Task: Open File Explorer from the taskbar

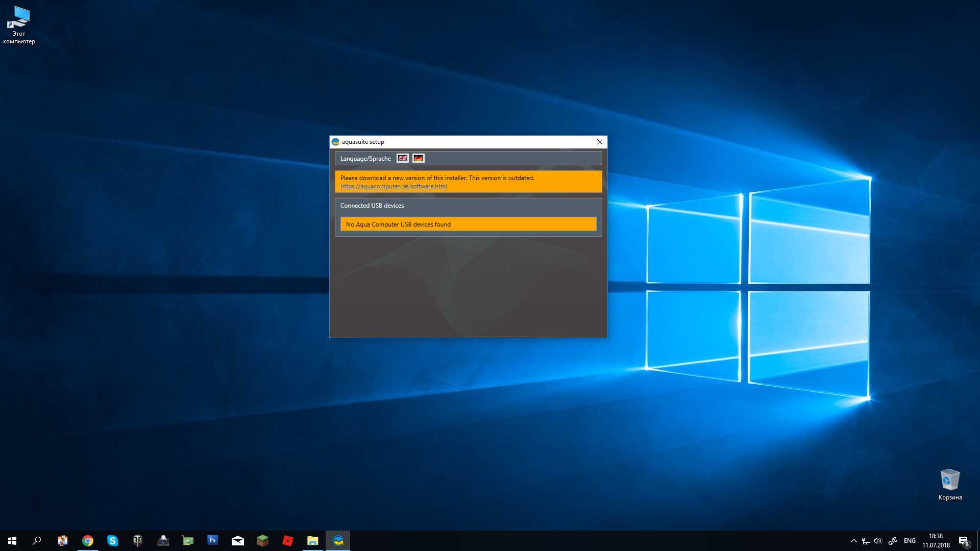Action: point(313,541)
